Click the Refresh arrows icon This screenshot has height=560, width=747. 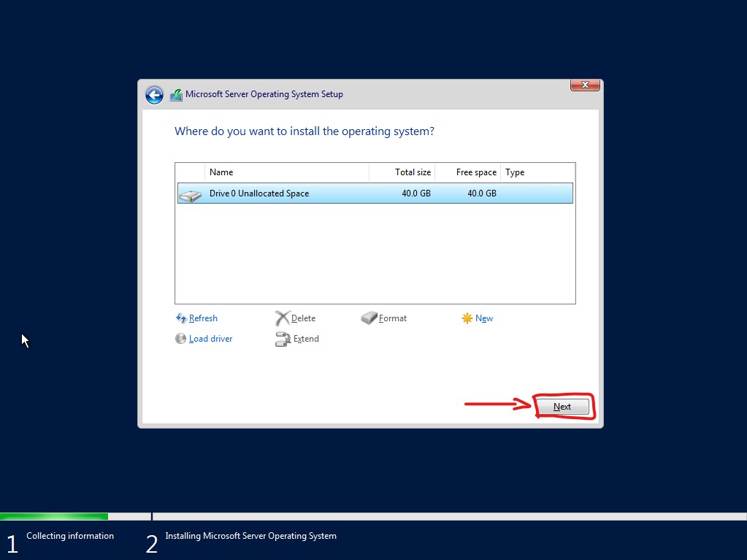180,318
